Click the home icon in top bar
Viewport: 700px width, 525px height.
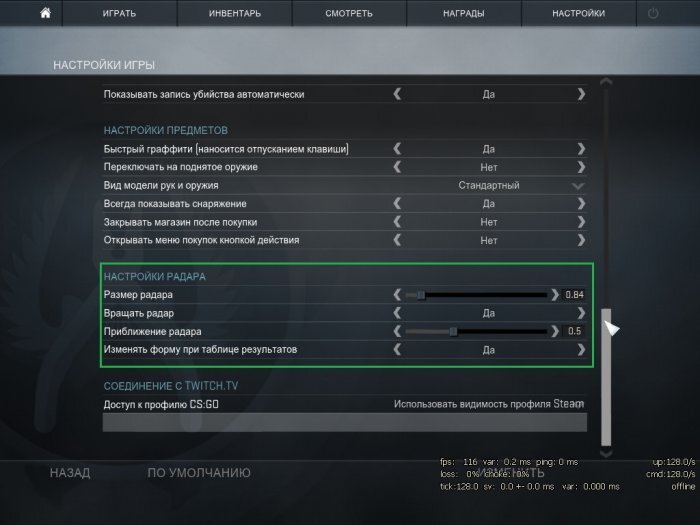[x=46, y=13]
